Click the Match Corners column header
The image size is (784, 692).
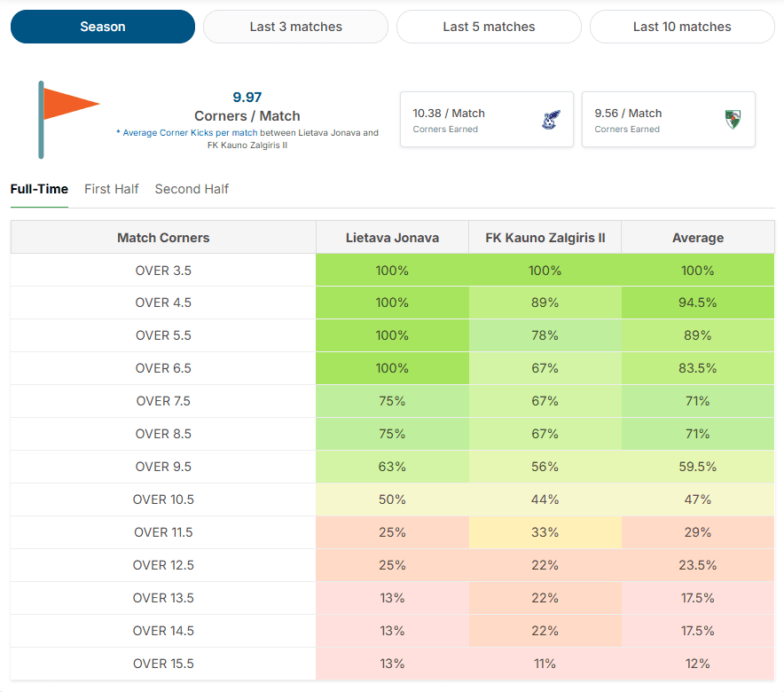tap(163, 238)
